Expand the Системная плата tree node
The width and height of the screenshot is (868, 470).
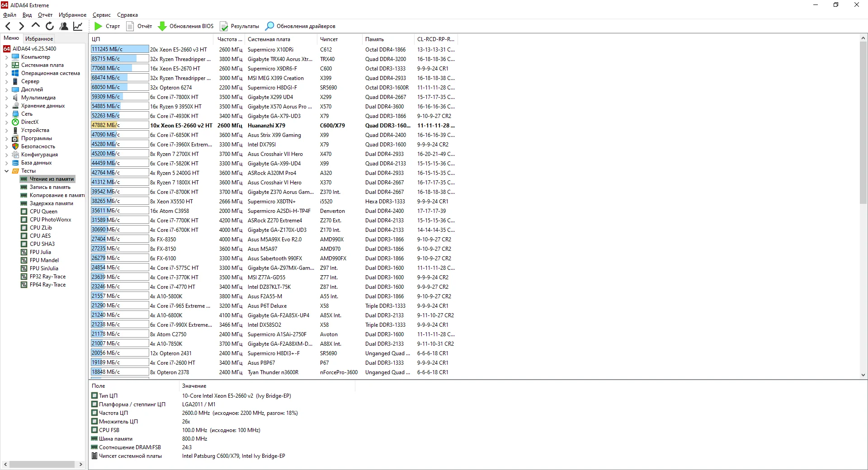6,66
